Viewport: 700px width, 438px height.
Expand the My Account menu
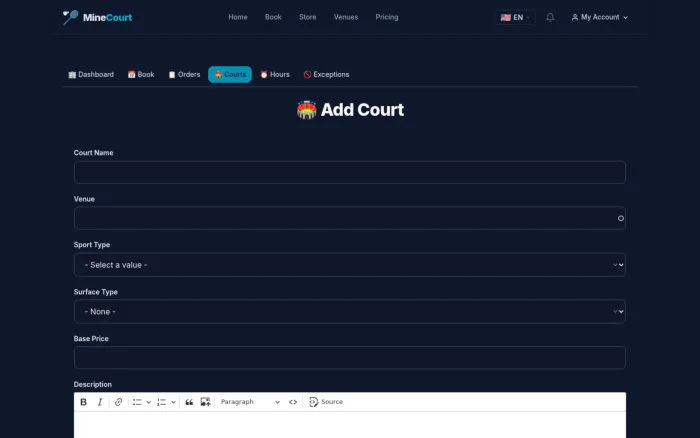coord(600,17)
